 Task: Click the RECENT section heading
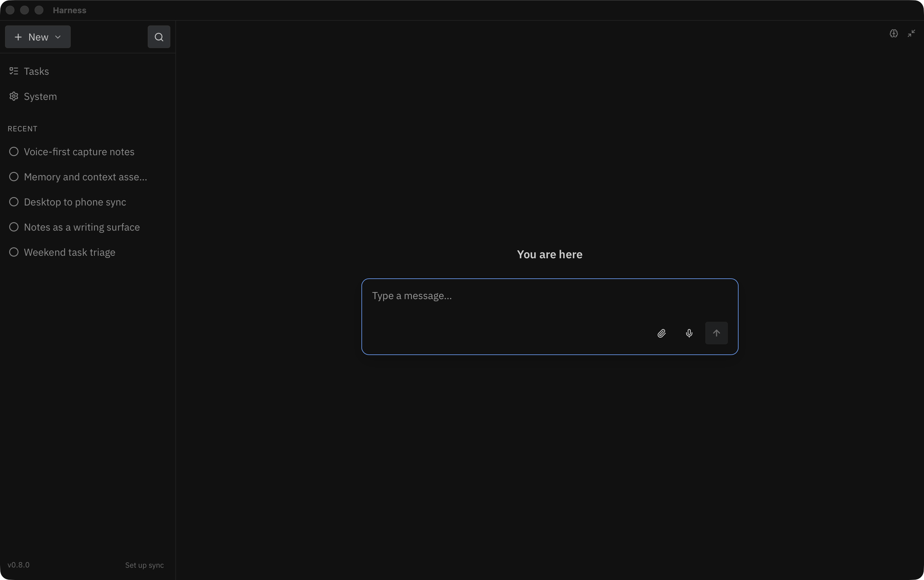23,129
